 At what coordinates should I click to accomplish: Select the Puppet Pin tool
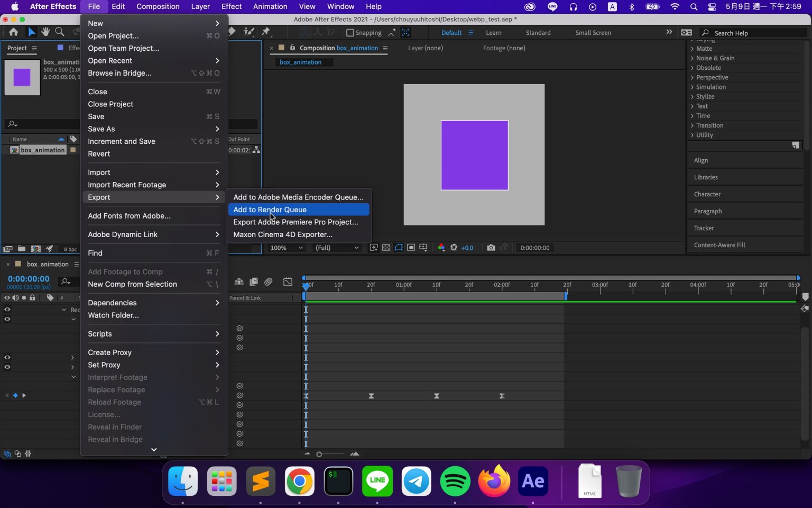tap(266, 32)
